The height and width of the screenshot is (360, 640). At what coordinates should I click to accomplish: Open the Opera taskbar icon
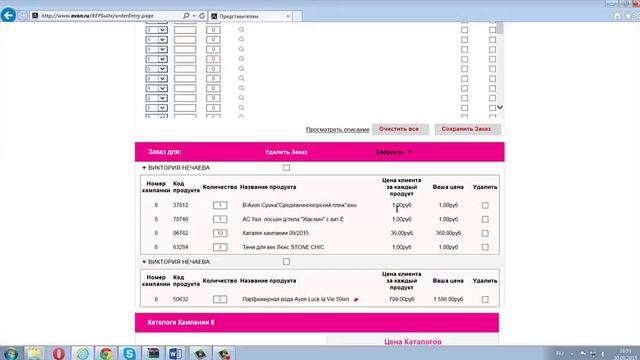[59, 353]
